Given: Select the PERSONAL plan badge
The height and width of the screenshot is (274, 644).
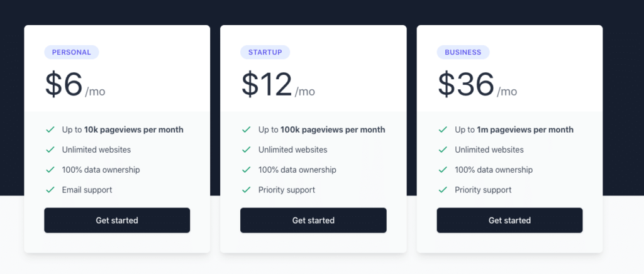Looking at the screenshot, I should coord(71,53).
